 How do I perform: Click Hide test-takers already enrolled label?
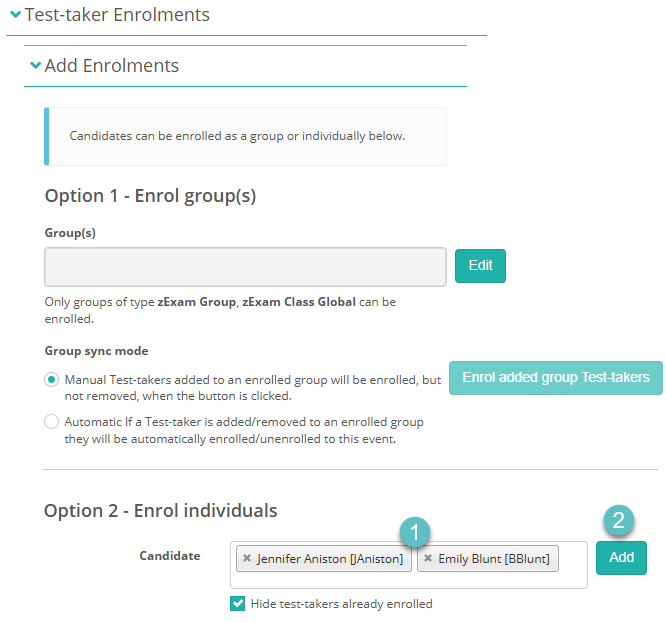coord(340,603)
